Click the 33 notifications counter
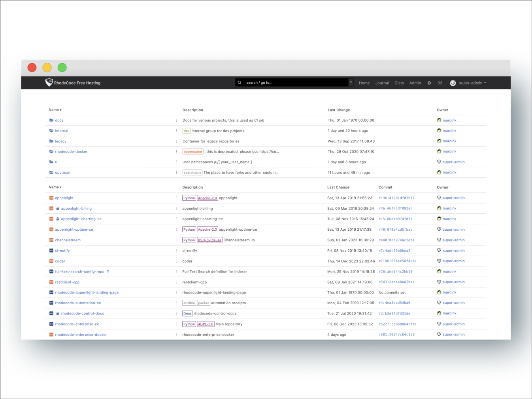Image resolution: width=532 pixels, height=399 pixels. 440,83
